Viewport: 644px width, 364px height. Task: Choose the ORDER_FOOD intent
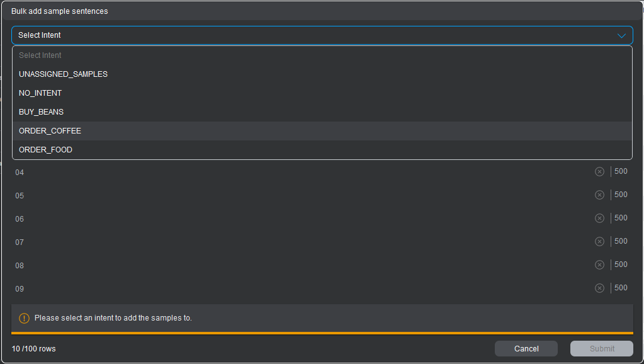[45, 150]
